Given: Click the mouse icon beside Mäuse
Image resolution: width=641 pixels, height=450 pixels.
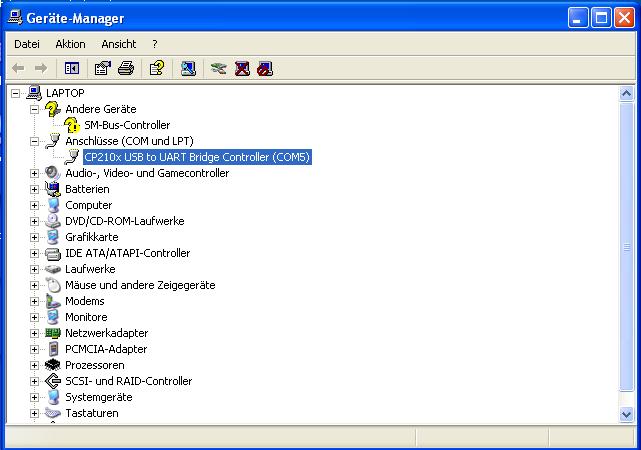Looking at the screenshot, I should pyautogui.click(x=53, y=285).
